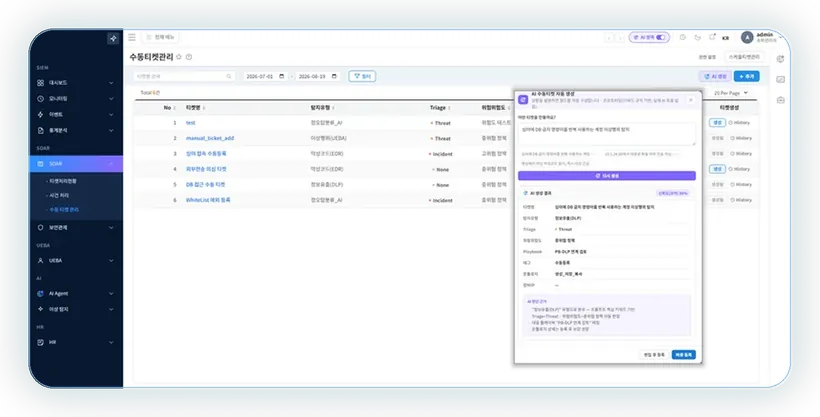Image resolution: width=820 pixels, height=417 pixels.
Task: Click the 모니터링 clock icon in the sidebar
Action: tap(40, 98)
